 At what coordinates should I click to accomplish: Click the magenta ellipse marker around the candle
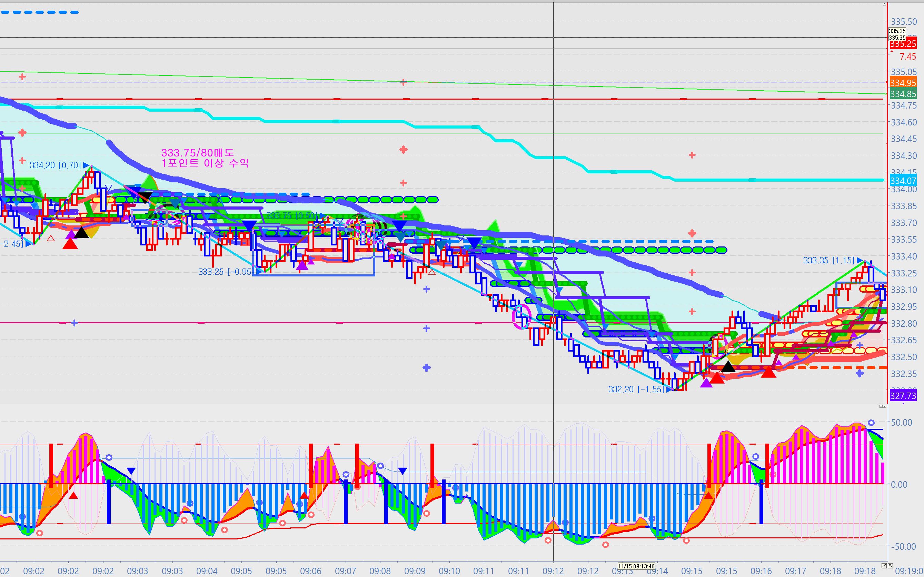pyautogui.click(x=521, y=316)
